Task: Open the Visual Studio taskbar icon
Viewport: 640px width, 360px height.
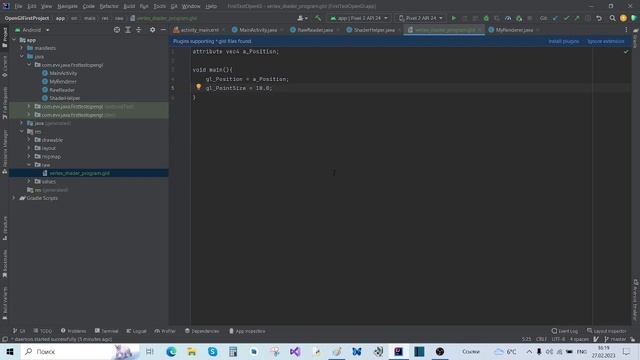Action: point(295,351)
